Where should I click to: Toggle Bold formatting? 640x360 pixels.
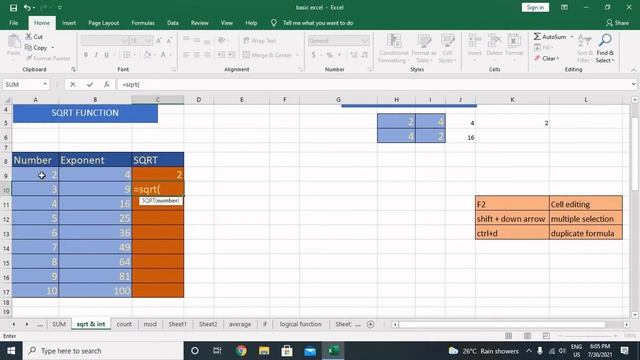(x=86, y=55)
